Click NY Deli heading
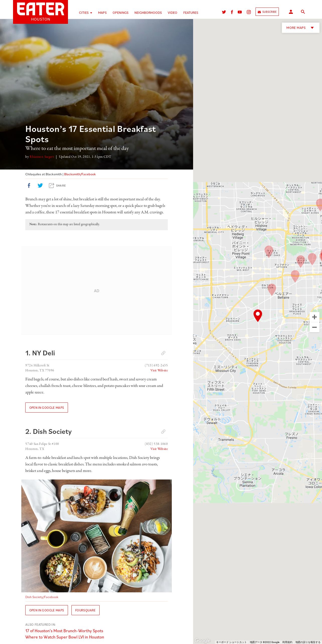This screenshot has width=322, height=644. click(40, 353)
